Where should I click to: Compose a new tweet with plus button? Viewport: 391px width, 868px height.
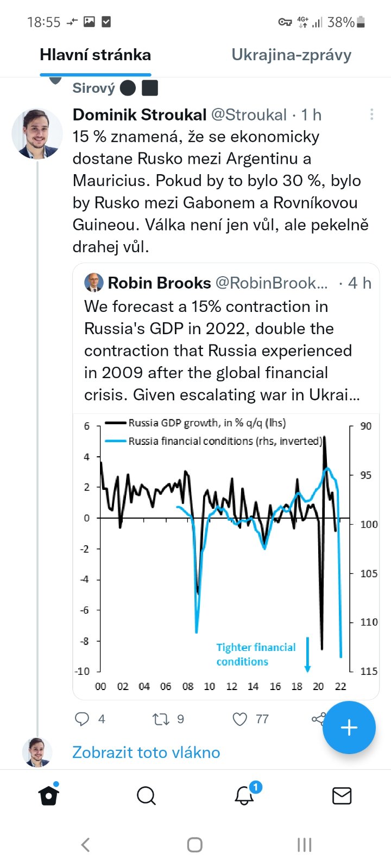click(349, 727)
